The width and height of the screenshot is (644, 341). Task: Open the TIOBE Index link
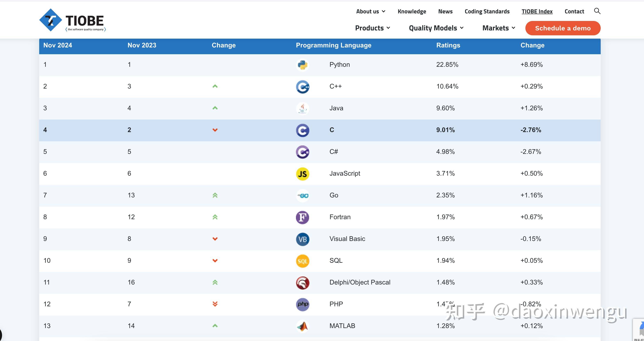click(x=537, y=12)
